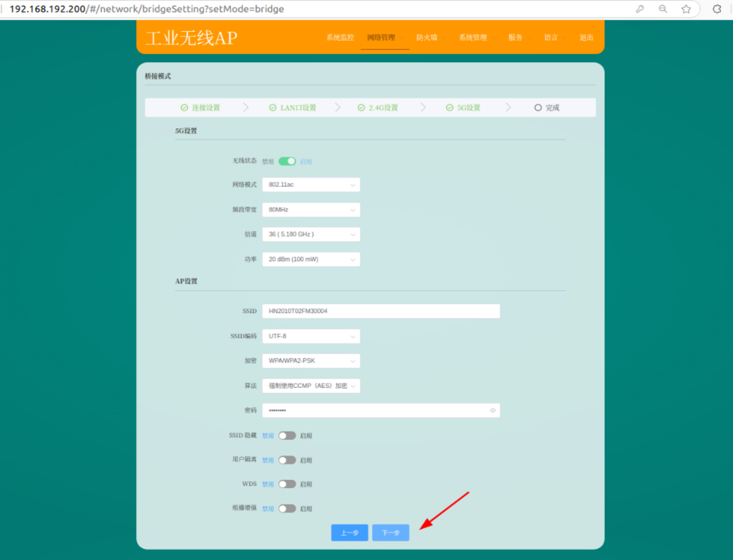
Task: Click the 下一步 next button
Action: point(390,533)
